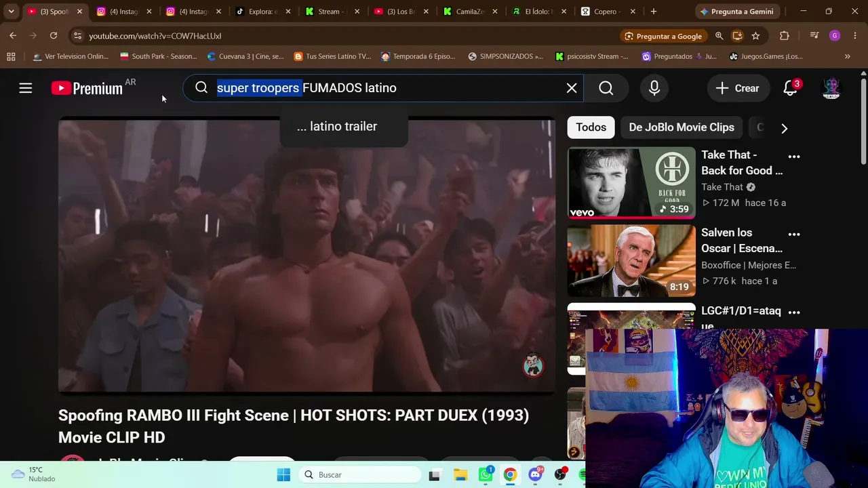Reload the page
The image size is (868, 488).
tap(54, 36)
